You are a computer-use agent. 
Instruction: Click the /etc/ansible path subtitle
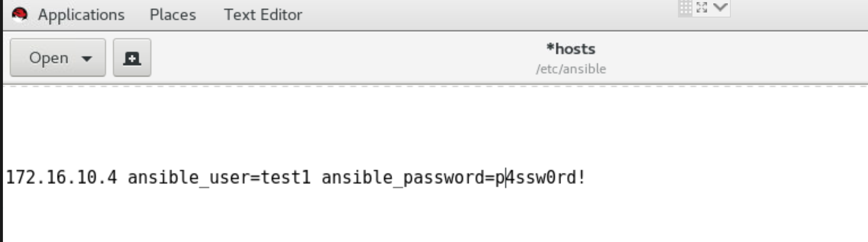pyautogui.click(x=571, y=69)
